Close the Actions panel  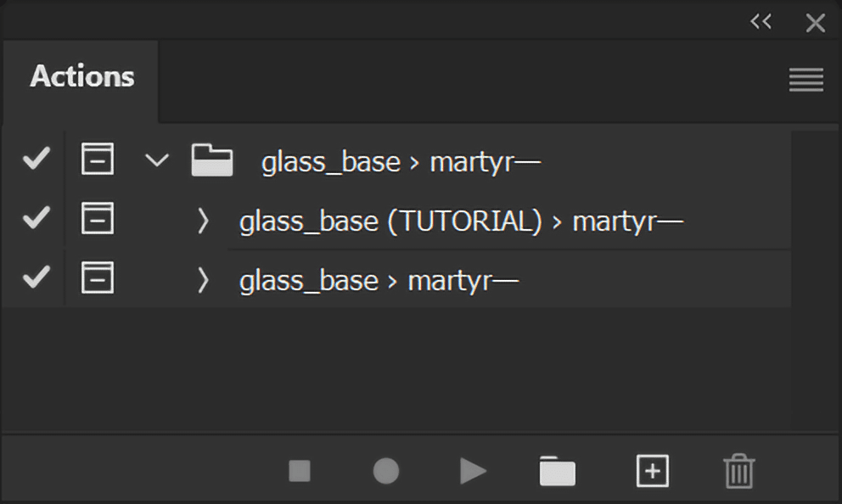[815, 23]
